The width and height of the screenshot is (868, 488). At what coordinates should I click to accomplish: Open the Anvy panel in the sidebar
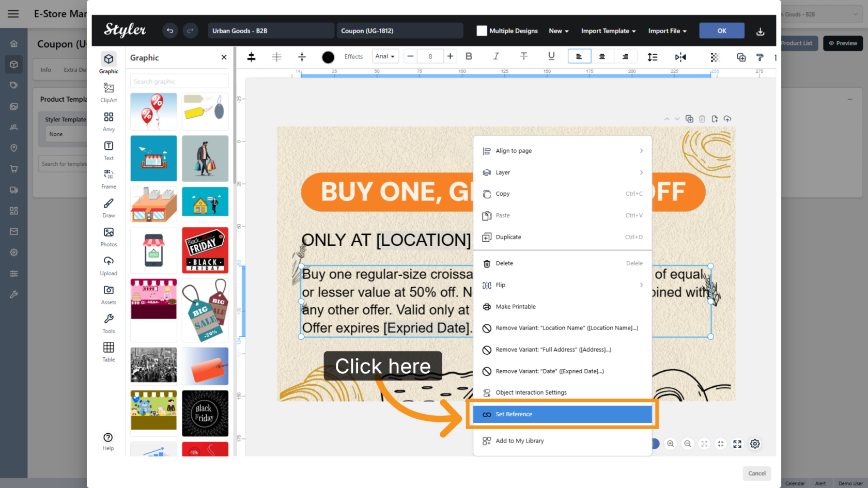tap(109, 121)
